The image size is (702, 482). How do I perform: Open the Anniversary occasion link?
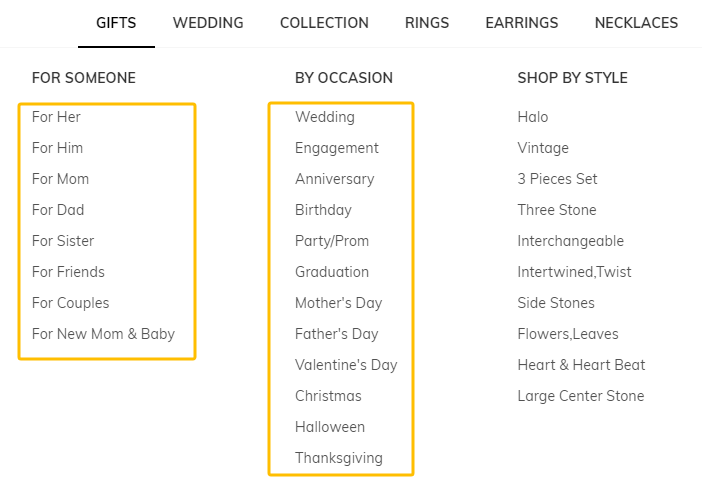(334, 179)
